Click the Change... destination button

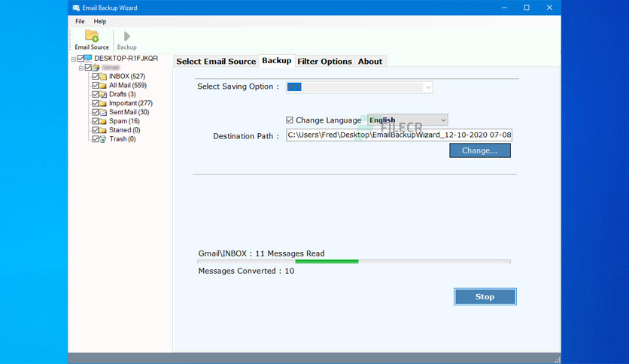pos(480,150)
